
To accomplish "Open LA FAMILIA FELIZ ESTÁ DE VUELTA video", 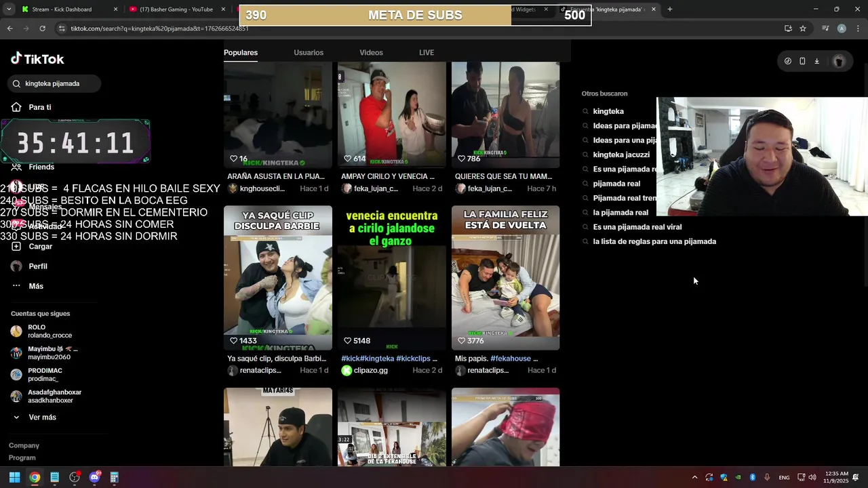I will tap(506, 278).
